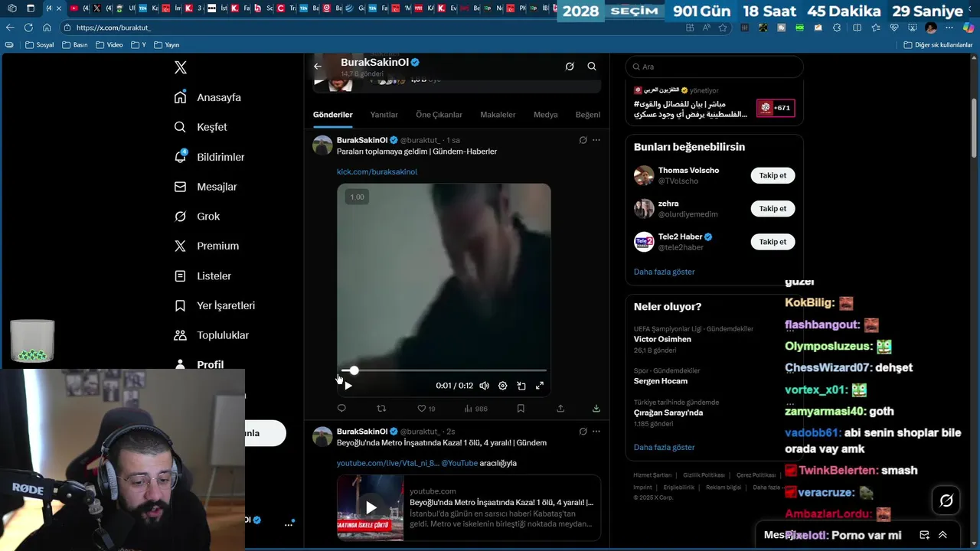980x551 pixels.
Task: Open youtube.com/live link in second post
Action: click(388, 463)
